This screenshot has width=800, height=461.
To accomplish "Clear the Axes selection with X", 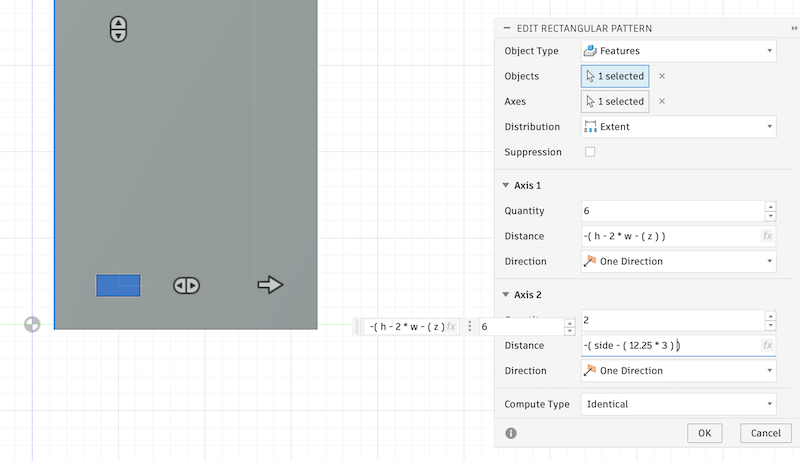I will tap(662, 101).
